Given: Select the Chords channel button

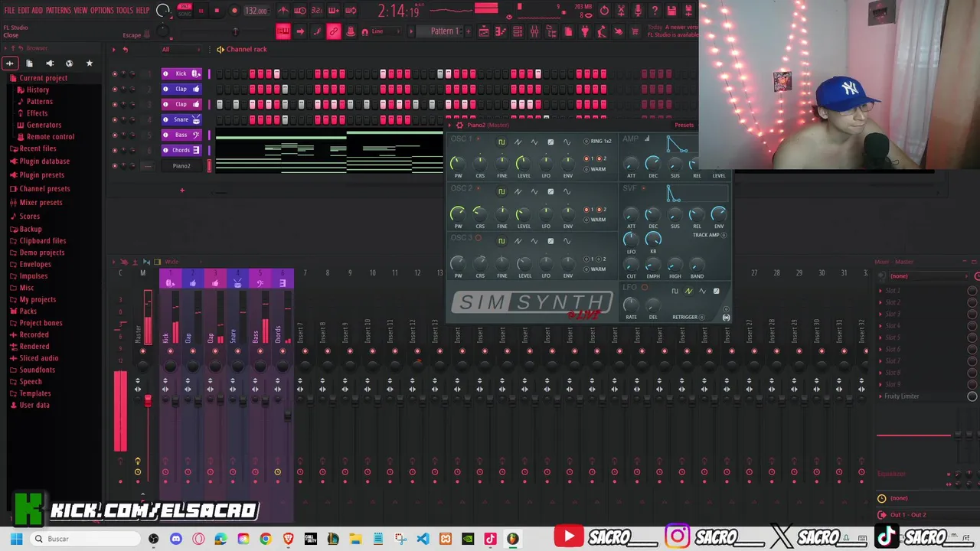Looking at the screenshot, I should tap(181, 150).
